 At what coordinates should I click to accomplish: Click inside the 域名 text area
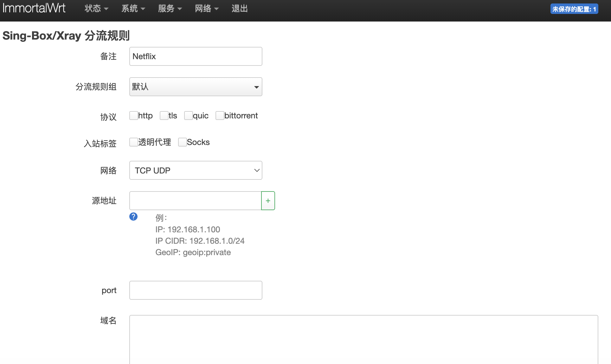tap(363, 340)
